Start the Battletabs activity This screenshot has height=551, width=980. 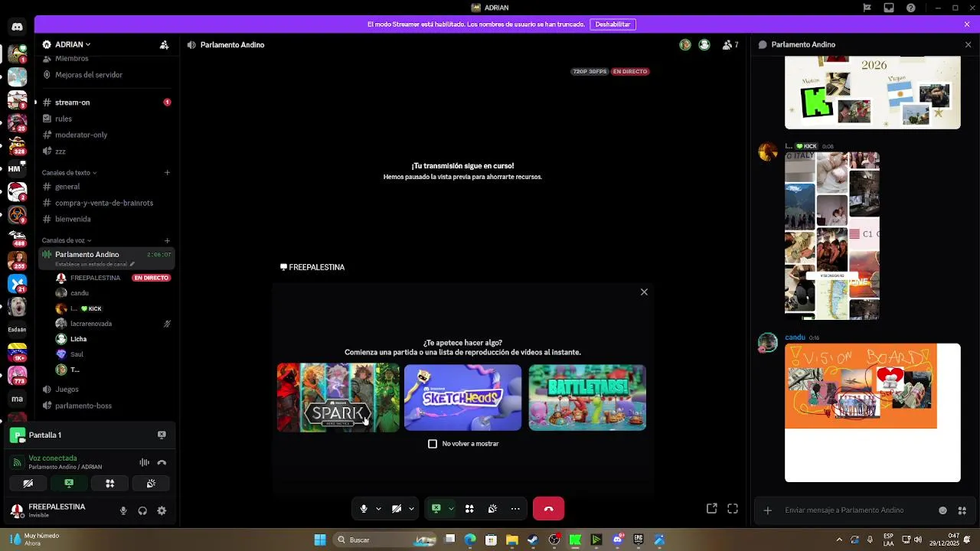click(587, 397)
